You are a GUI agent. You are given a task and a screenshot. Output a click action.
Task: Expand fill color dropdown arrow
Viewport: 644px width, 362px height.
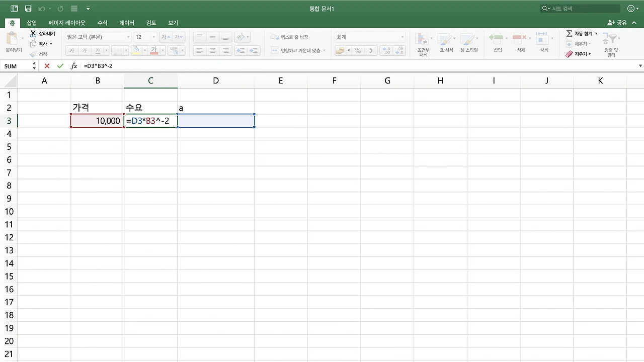pyautogui.click(x=144, y=51)
